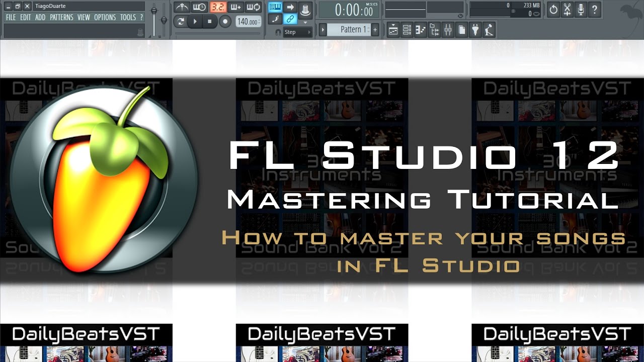This screenshot has width=644, height=362.
Task: Click the record button
Action: click(225, 22)
